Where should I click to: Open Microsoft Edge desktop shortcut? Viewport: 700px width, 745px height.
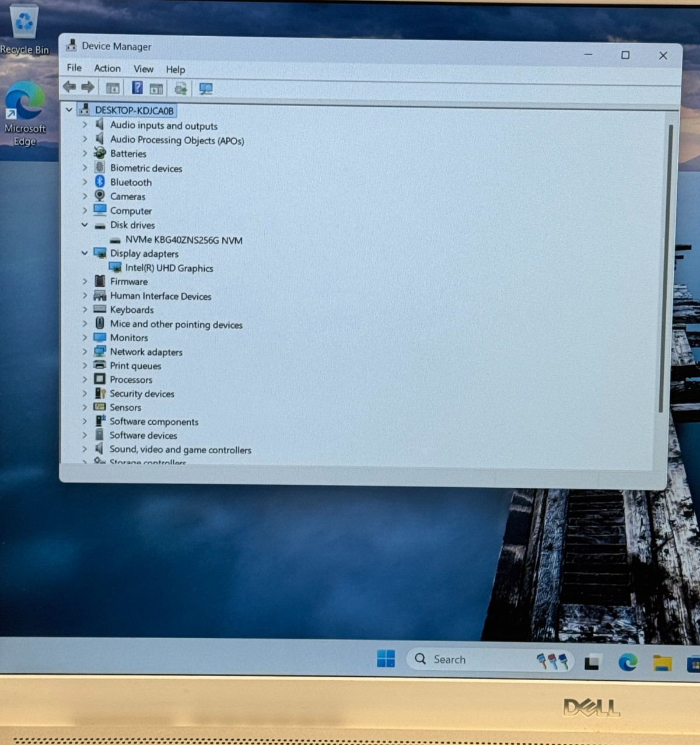(24, 114)
